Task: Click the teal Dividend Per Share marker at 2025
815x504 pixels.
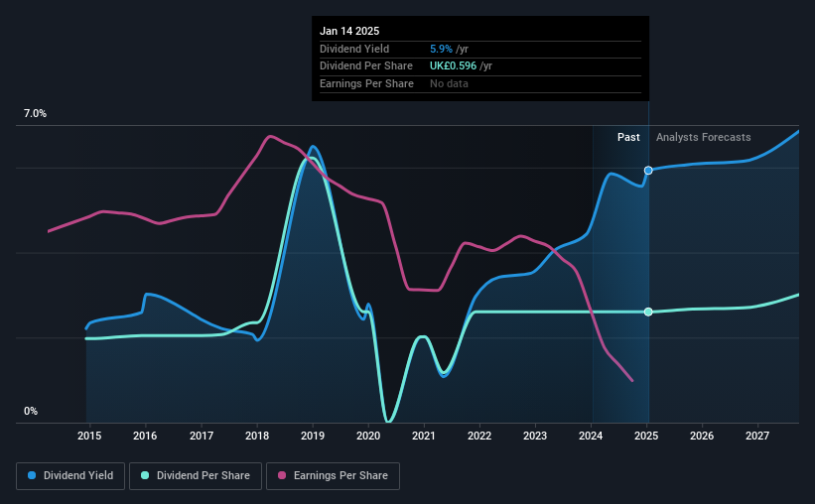Action: (x=648, y=312)
